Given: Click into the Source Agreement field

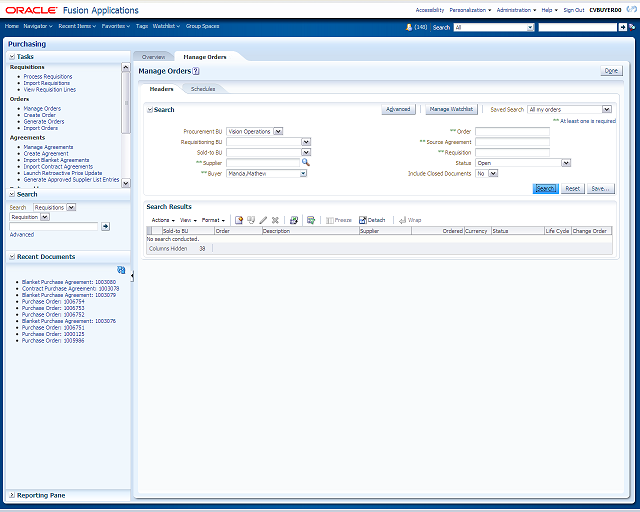Looking at the screenshot, I should 512,142.
